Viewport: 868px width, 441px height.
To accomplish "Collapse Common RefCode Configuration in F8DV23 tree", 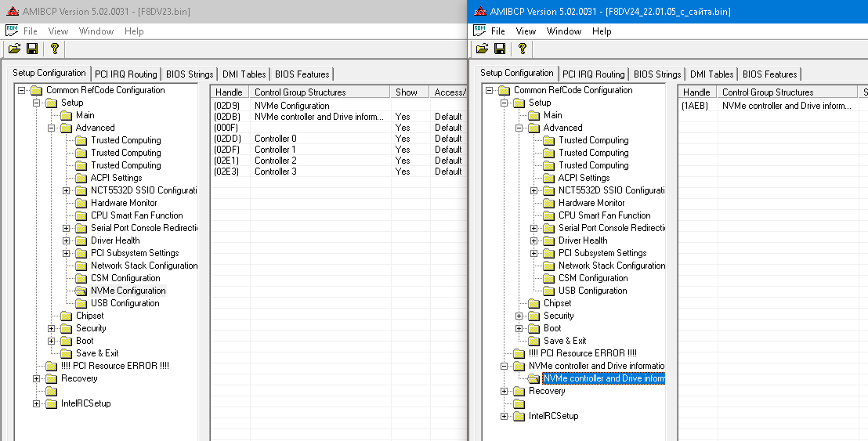I will [21, 90].
